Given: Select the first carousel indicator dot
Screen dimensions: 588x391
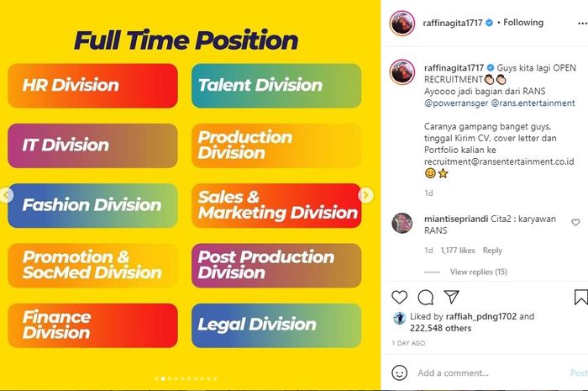Looking at the screenshot, I should coord(156,379).
